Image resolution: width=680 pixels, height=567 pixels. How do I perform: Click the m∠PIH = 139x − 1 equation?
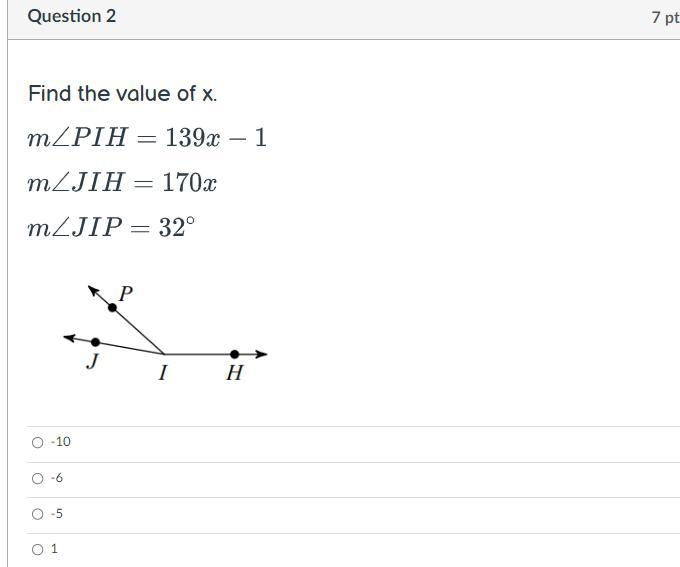point(147,138)
